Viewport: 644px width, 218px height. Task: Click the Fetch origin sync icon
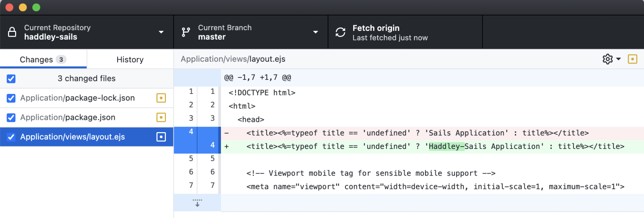(x=340, y=32)
